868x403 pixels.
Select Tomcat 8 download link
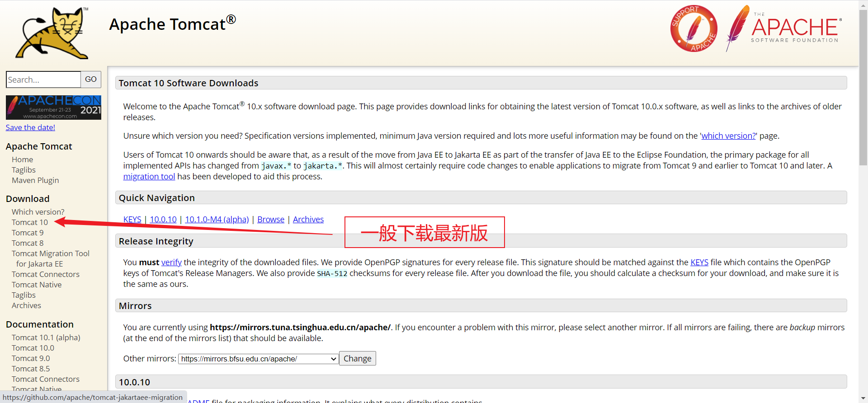click(x=28, y=243)
